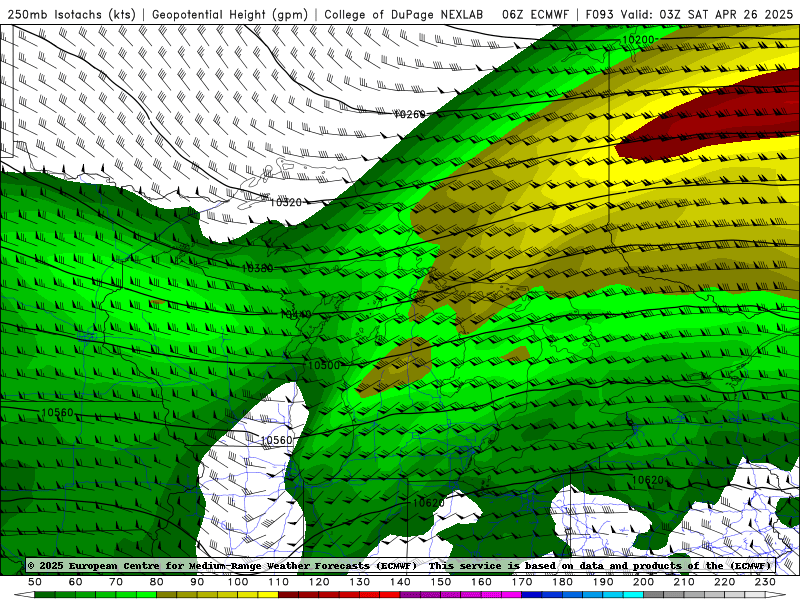
Task: Select the 130 scale value
Action: point(360,582)
